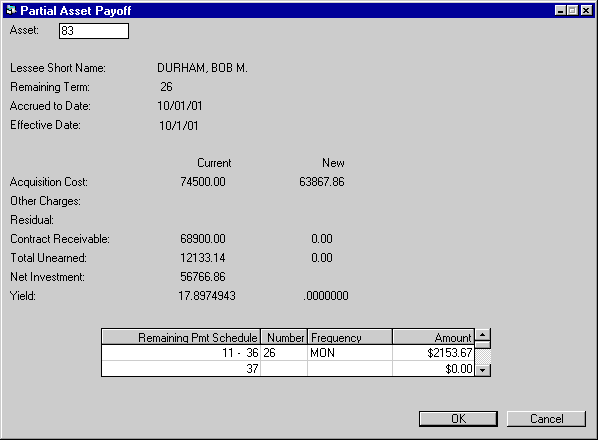Cancel the partial asset payoff dialog
The image size is (598, 440).
(x=546, y=419)
